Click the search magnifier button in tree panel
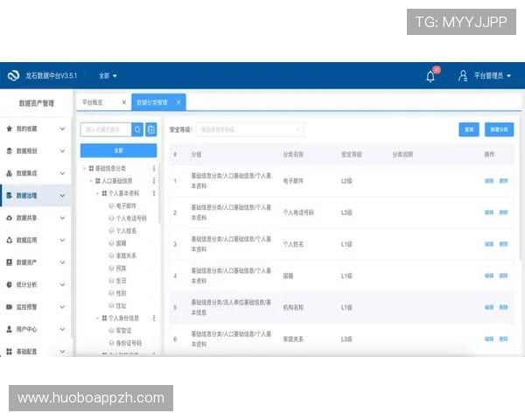Screen dimensions: 525x420 coord(137,129)
